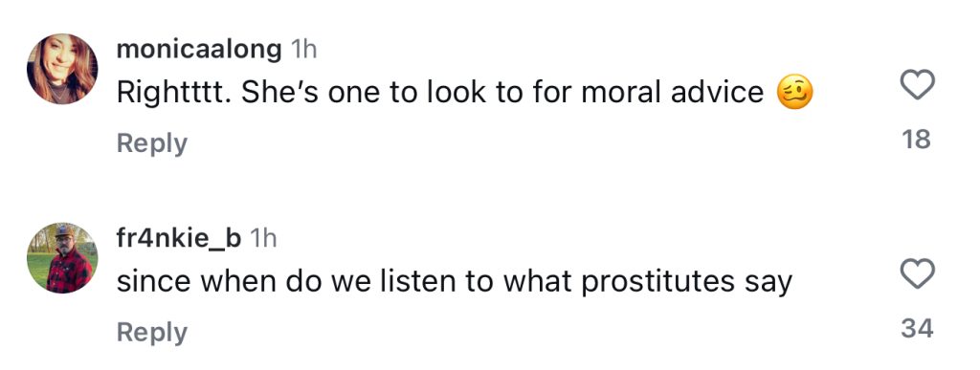View the 18 likes count on monicaalong's comment
This screenshot has height=370, width=980.
tap(917, 140)
